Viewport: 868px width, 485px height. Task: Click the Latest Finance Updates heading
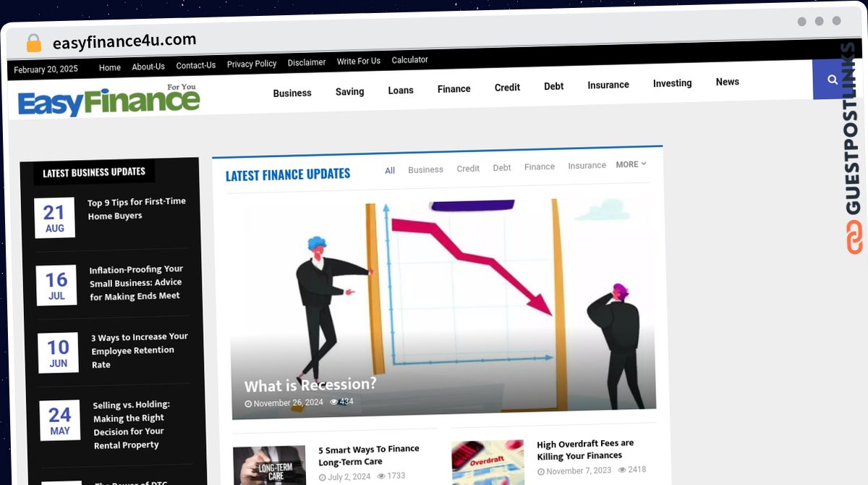288,174
